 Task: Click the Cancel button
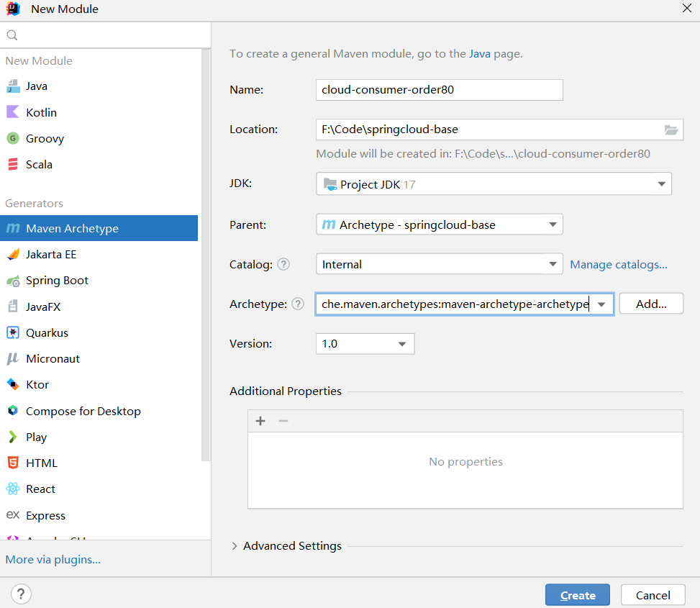coord(653,595)
